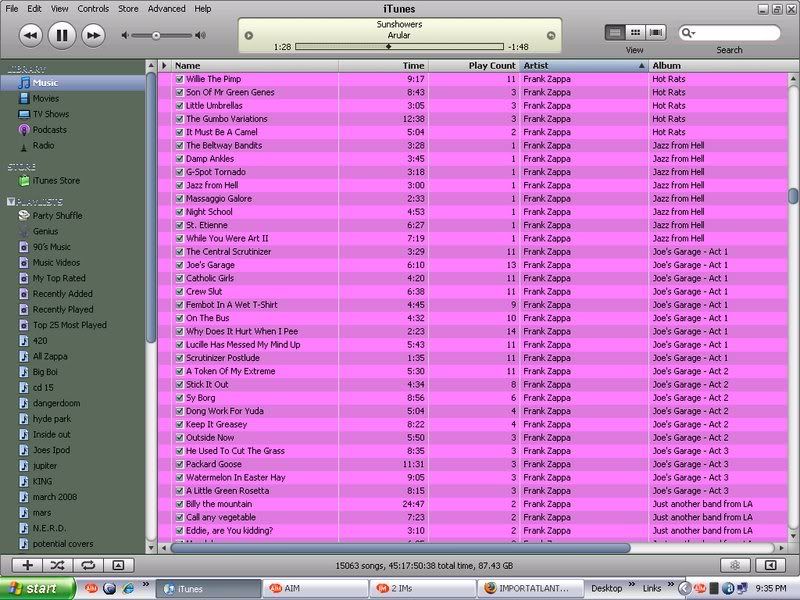This screenshot has width=800, height=600.
Task: Create new playlist with plus button
Action: (28, 565)
